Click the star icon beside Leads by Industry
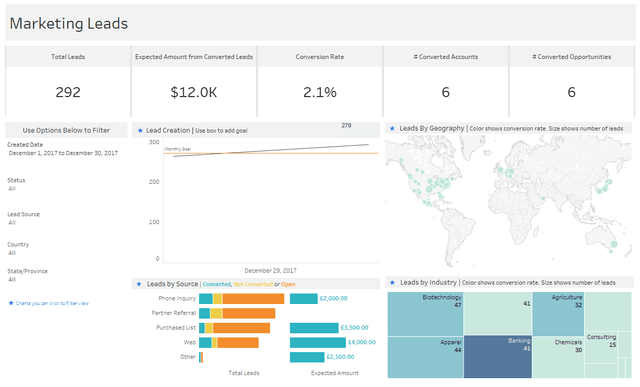This screenshot has height=387, width=640. tap(392, 282)
